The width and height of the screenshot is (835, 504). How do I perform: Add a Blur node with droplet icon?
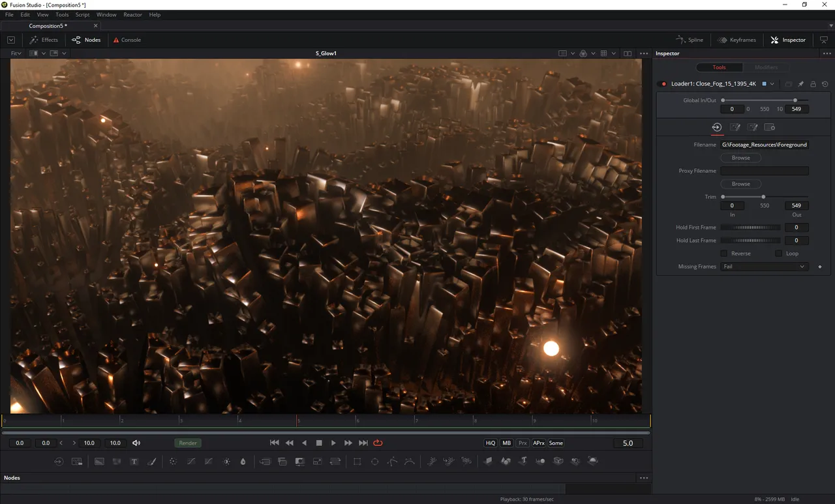pyautogui.click(x=243, y=461)
